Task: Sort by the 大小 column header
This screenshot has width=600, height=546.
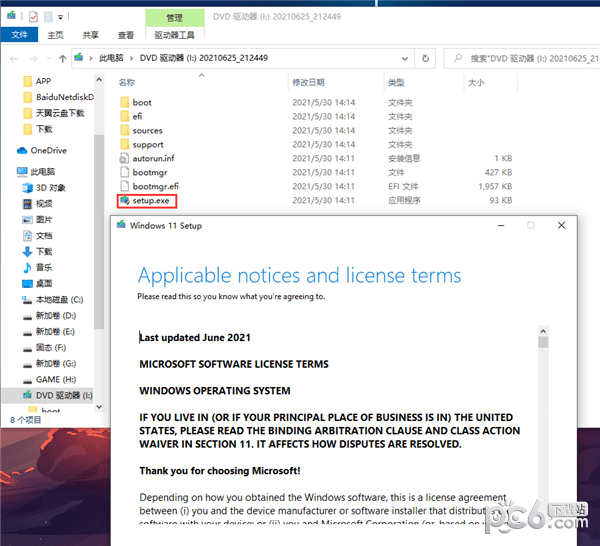Action: tap(476, 82)
